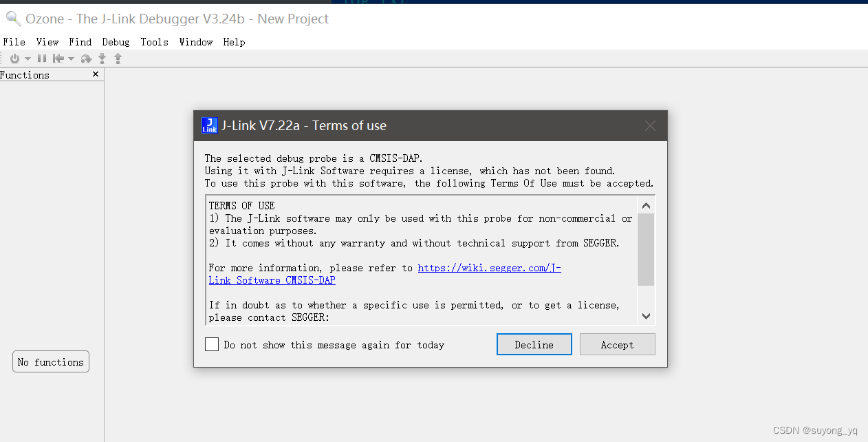Click the Functions panel title
The width and height of the screenshot is (868, 442).
25,75
